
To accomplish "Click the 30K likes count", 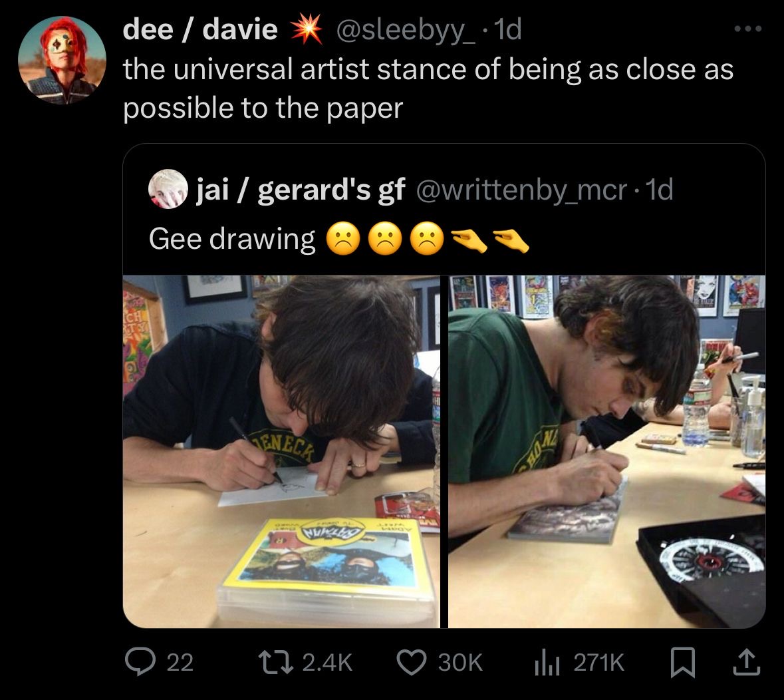I will (x=460, y=663).
